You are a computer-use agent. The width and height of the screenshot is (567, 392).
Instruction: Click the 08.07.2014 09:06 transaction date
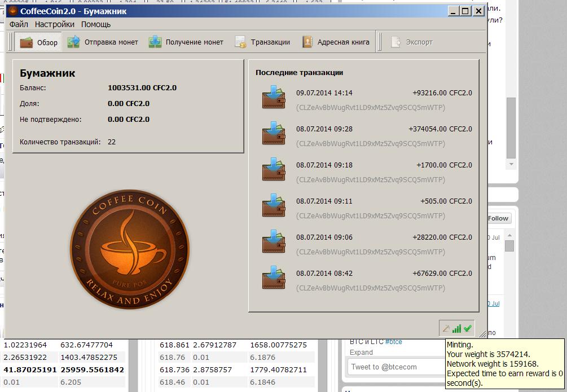click(324, 237)
